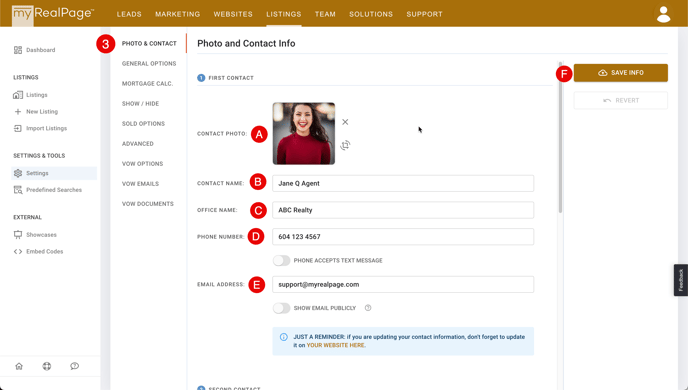Viewport: 688px width, 390px height.
Task: Click the home icon in bottom bar
Action: [19, 366]
